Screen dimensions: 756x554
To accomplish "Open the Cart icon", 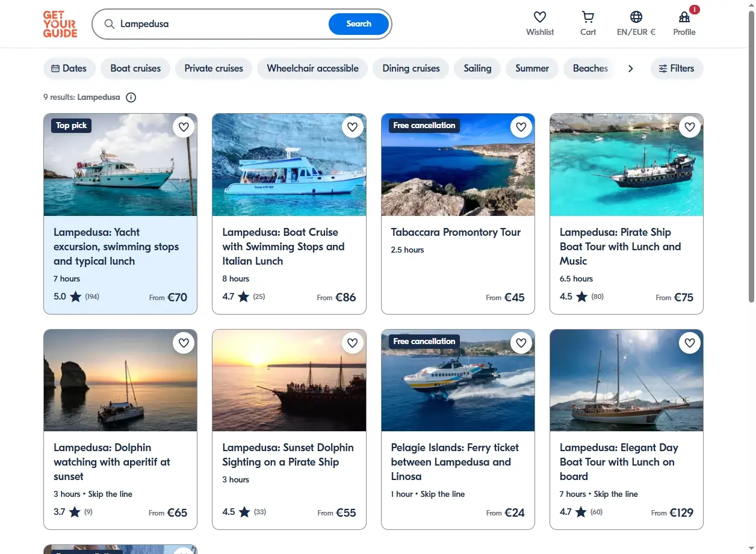I will (x=588, y=17).
